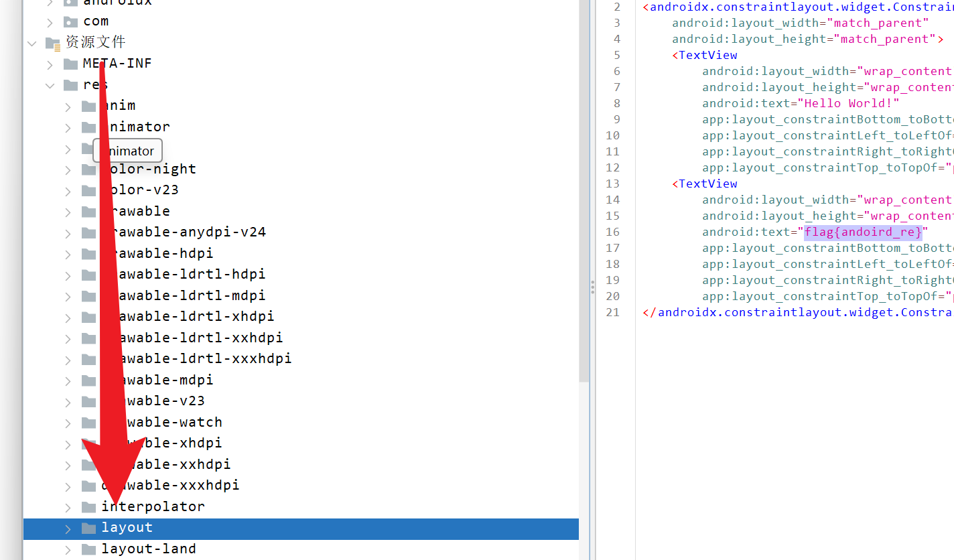The width and height of the screenshot is (954, 560).
Task: Click line number 8 in gutter
Action: [x=616, y=103]
